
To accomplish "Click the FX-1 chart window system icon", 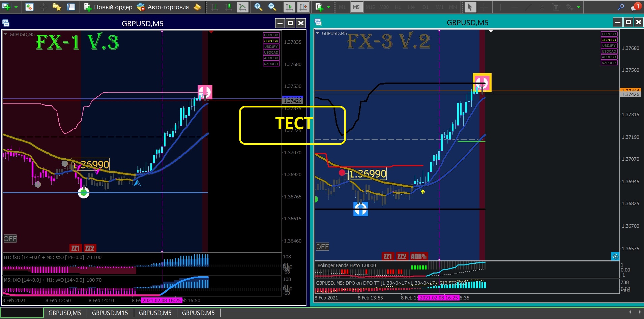I will tap(6, 23).
